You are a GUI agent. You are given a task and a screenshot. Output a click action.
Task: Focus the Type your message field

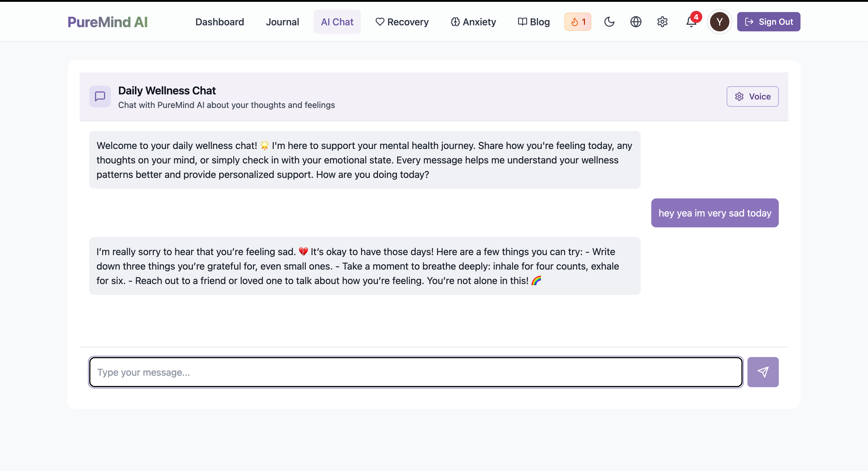(415, 372)
